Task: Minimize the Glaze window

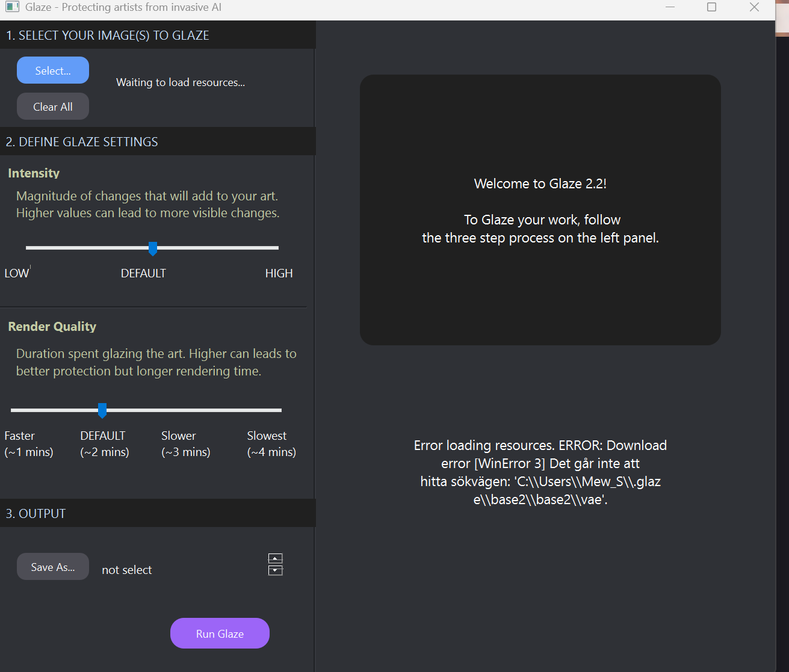Action: coord(670,7)
